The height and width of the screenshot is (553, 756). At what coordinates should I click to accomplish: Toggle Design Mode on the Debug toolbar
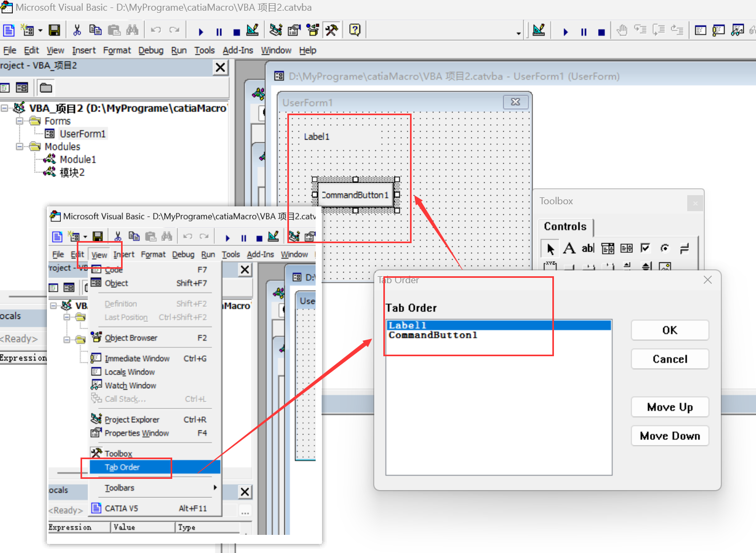tap(539, 30)
